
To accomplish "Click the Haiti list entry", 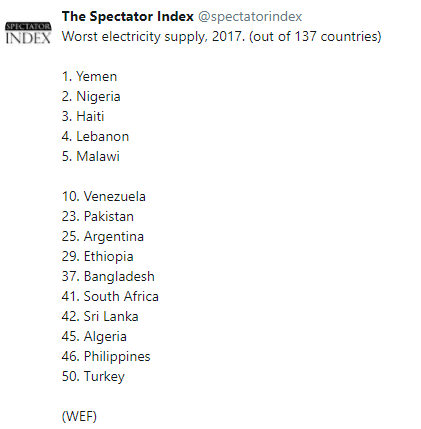I will click(83, 116).
